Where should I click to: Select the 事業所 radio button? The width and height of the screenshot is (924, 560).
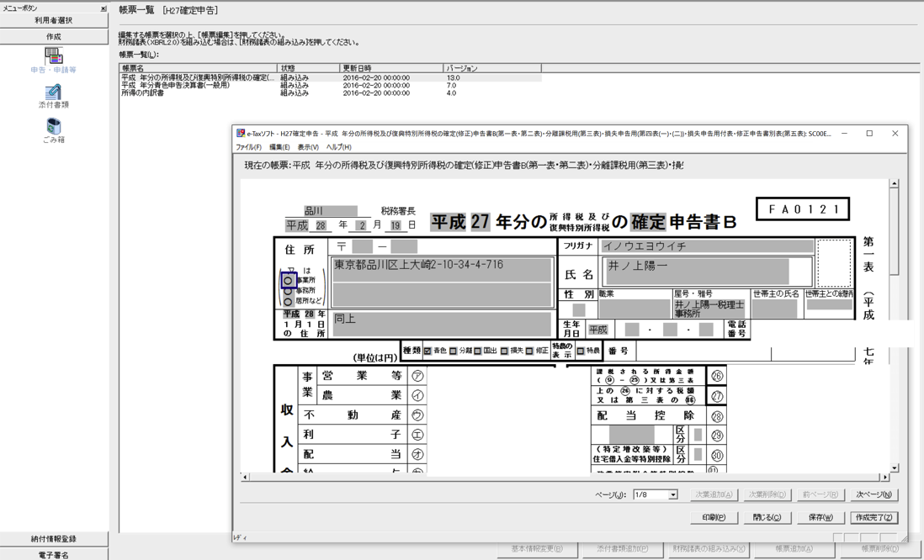(288, 281)
